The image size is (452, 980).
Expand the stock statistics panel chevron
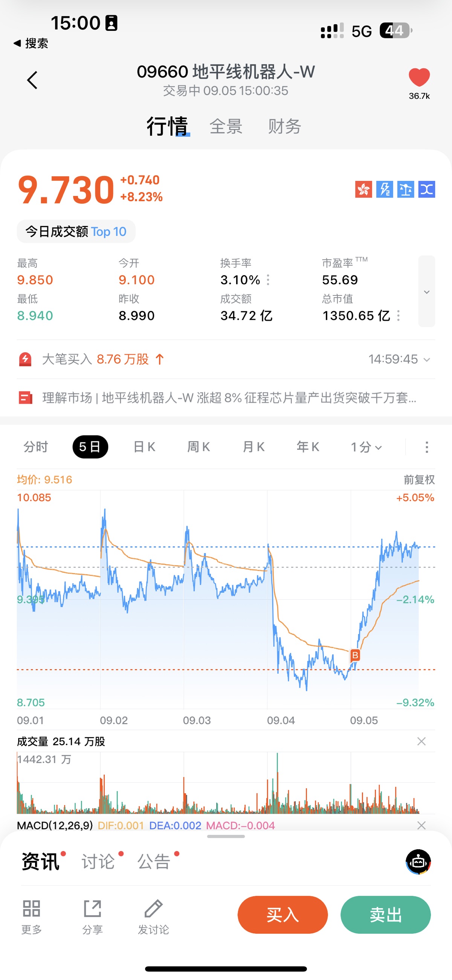(x=426, y=292)
